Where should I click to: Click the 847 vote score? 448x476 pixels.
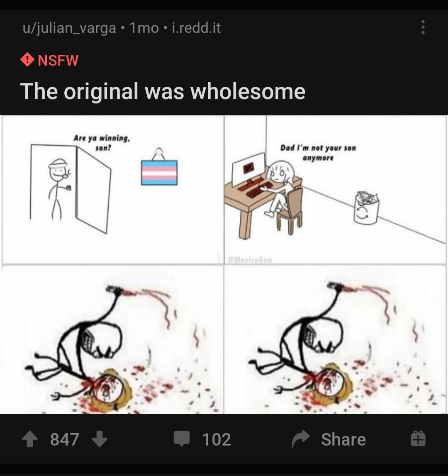point(65,439)
